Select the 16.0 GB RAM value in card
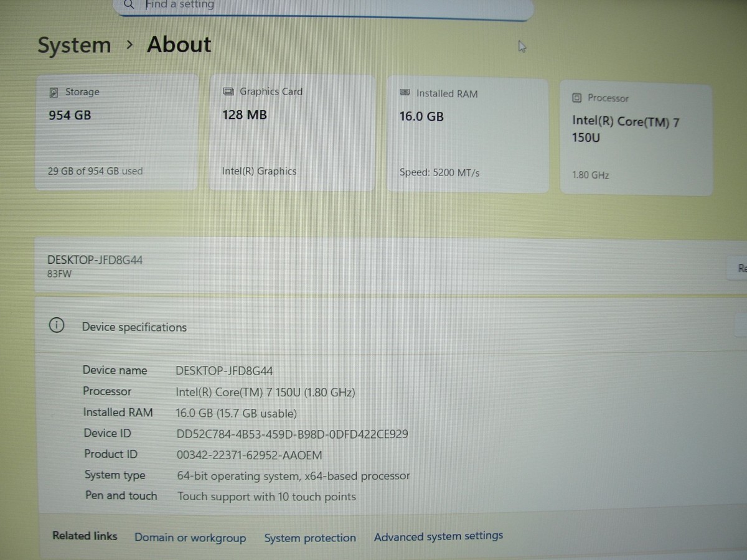Image resolution: width=747 pixels, height=560 pixels. point(421,116)
